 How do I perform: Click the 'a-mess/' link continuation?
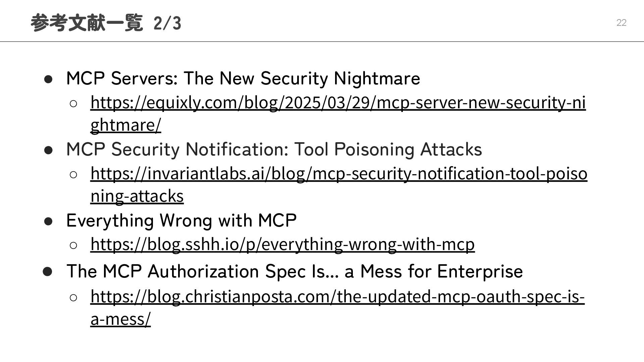point(120,319)
